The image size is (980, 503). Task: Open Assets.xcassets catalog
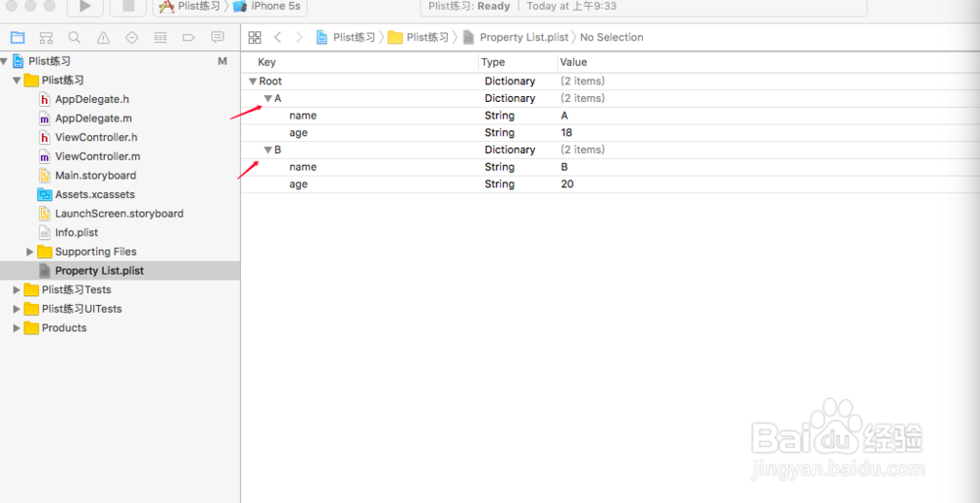coord(95,194)
